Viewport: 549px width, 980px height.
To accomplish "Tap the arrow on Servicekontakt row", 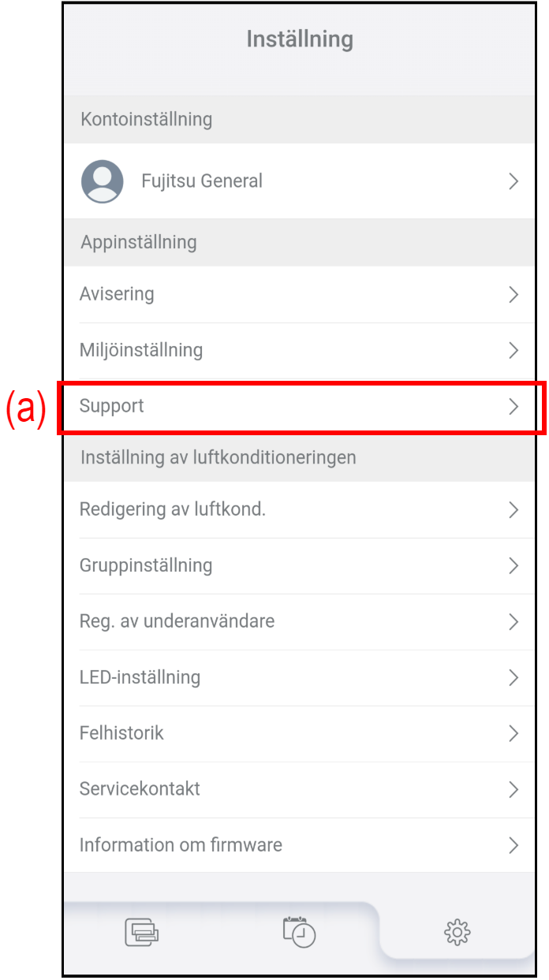I will coord(514,789).
